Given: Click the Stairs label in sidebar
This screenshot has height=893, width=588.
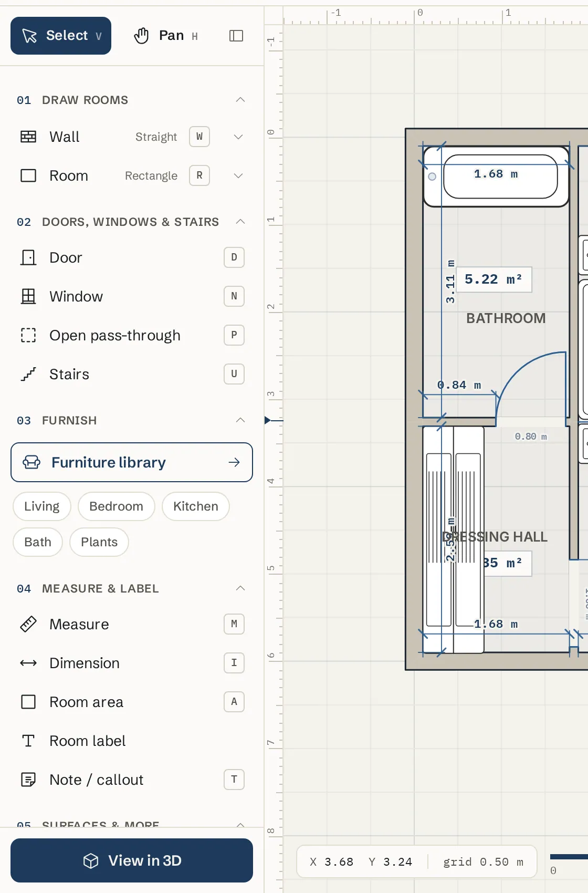Looking at the screenshot, I should (x=69, y=374).
